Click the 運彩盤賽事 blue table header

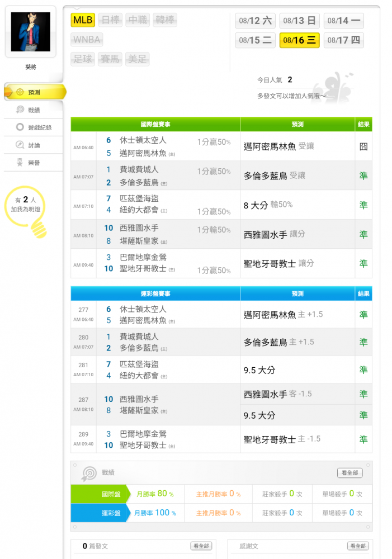(x=155, y=293)
